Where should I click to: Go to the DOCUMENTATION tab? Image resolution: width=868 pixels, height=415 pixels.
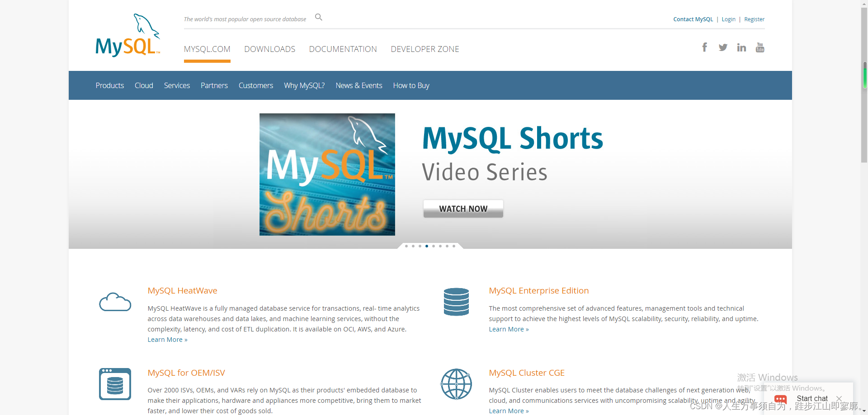pos(343,49)
